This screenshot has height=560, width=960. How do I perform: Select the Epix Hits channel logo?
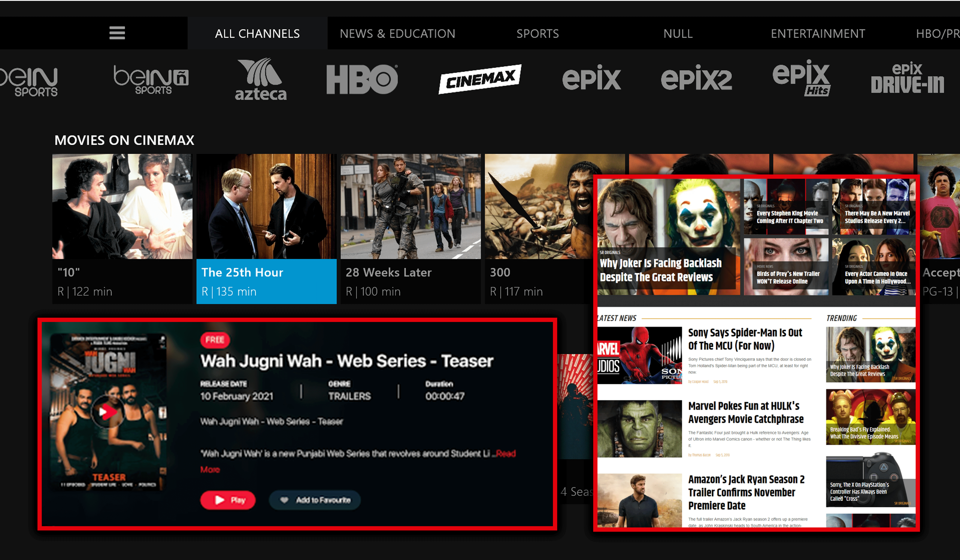point(802,78)
